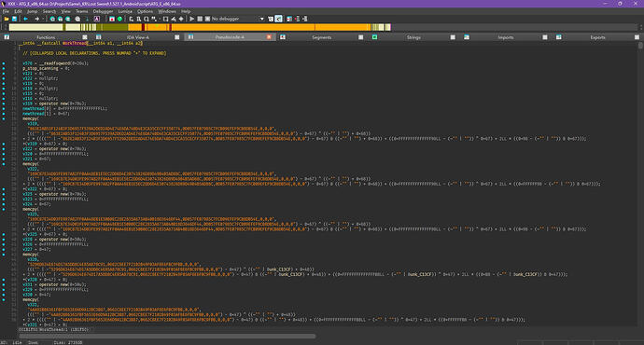Viewport: 644px width, 345px height.
Task: Toggle breakpoint dot beside 'p_stop_scanning = 0' line
Action: tap(4, 68)
